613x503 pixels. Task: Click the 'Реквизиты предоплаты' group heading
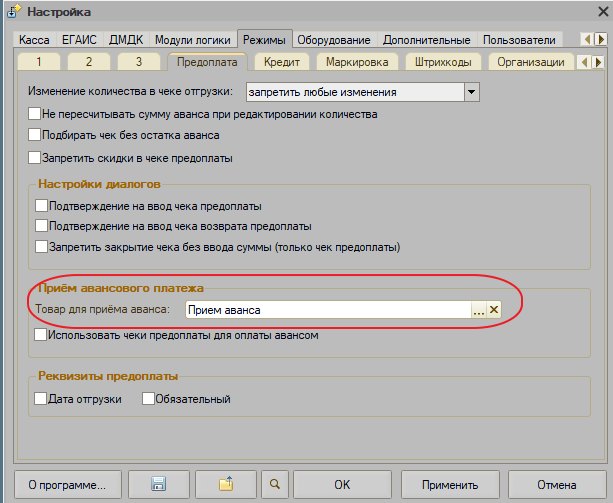click(108, 376)
